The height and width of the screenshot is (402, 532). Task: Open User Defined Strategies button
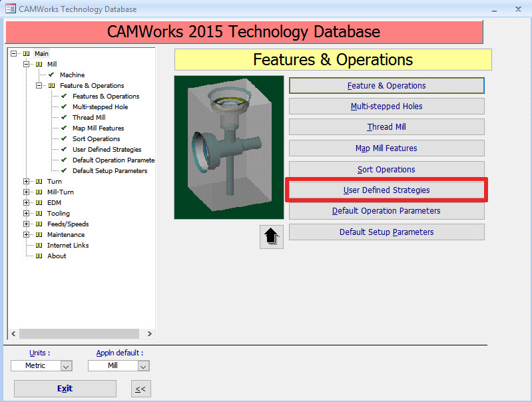pos(386,190)
